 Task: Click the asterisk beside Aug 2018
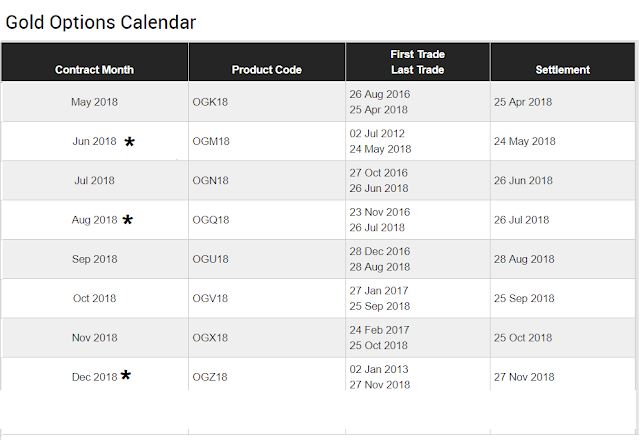tap(128, 220)
